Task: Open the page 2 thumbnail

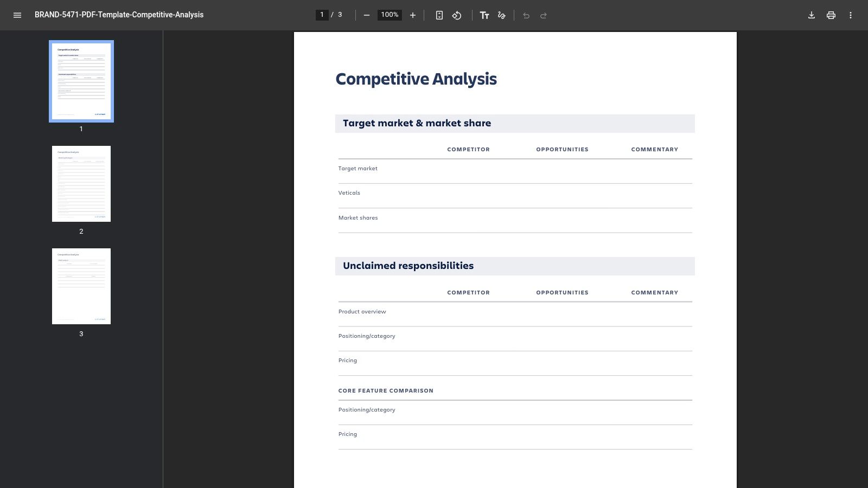Action: (x=81, y=184)
